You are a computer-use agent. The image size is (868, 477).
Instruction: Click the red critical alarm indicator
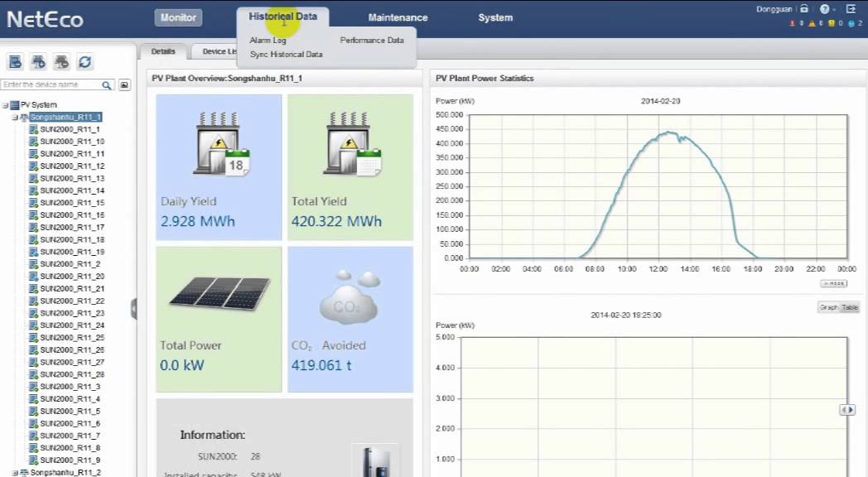pyautogui.click(x=792, y=23)
